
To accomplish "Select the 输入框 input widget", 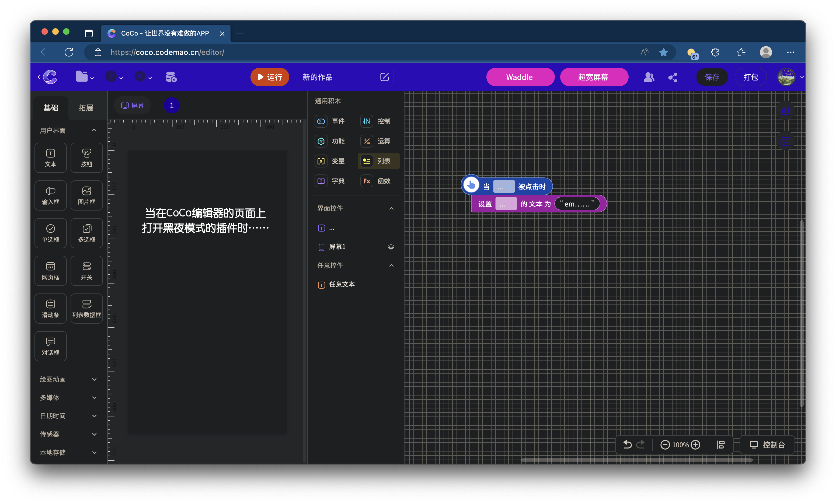I will 51,195.
